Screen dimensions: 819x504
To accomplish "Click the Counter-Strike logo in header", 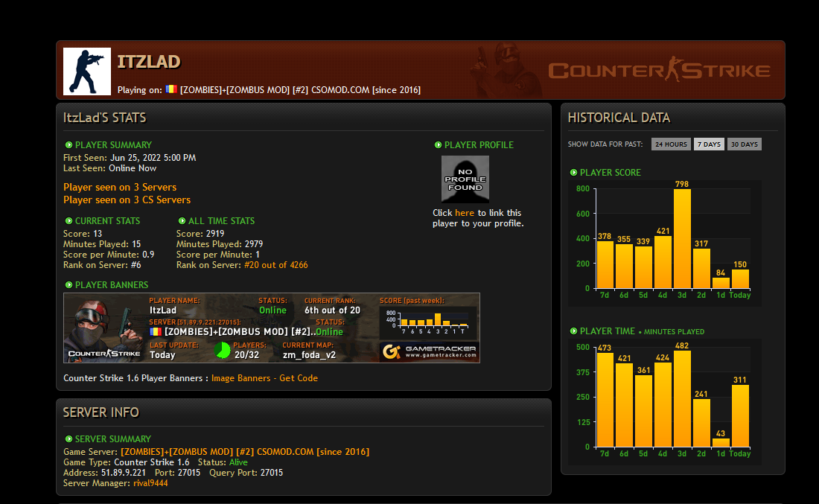I will pos(659,71).
